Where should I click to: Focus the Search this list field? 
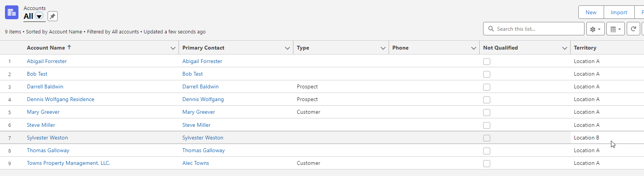coord(534,29)
